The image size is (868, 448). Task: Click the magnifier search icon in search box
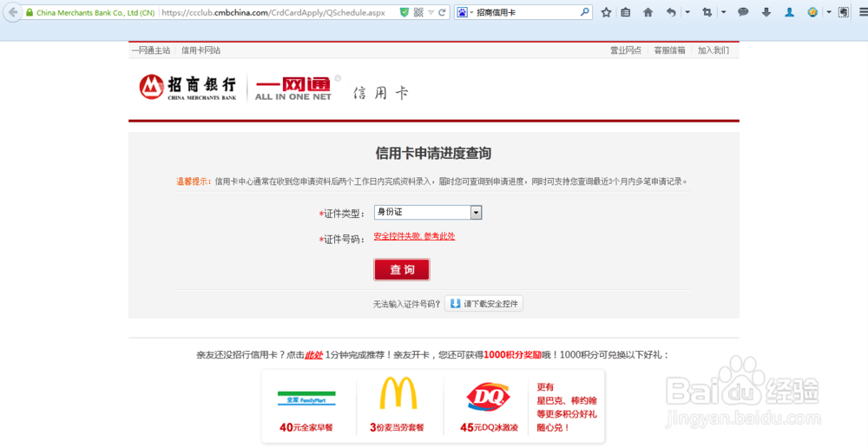tap(584, 11)
